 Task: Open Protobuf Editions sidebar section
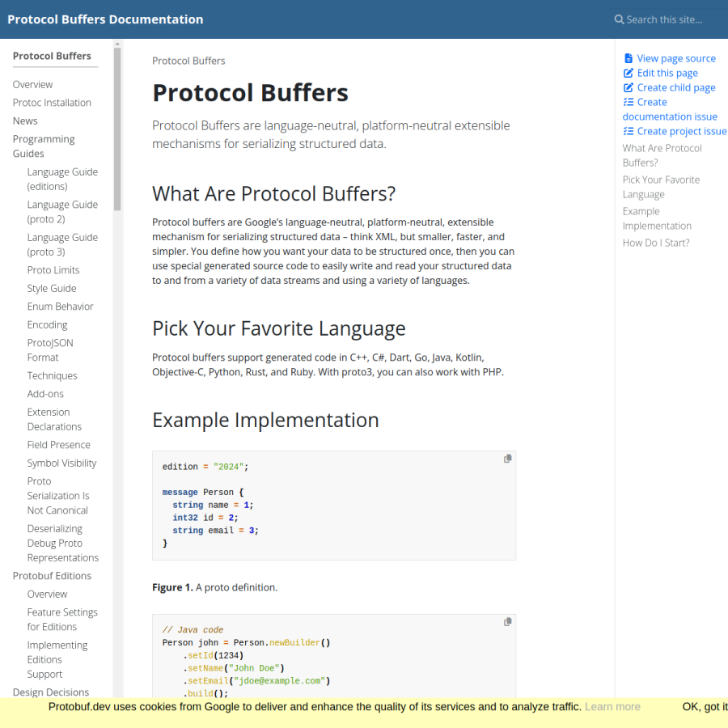pyautogui.click(x=52, y=576)
